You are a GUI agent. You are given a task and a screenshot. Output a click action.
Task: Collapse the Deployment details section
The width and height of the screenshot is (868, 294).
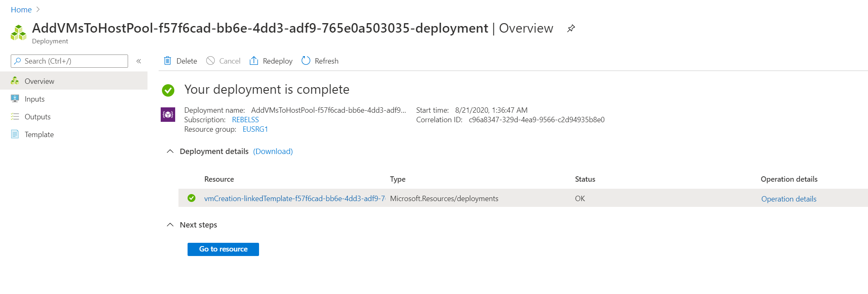coord(170,152)
